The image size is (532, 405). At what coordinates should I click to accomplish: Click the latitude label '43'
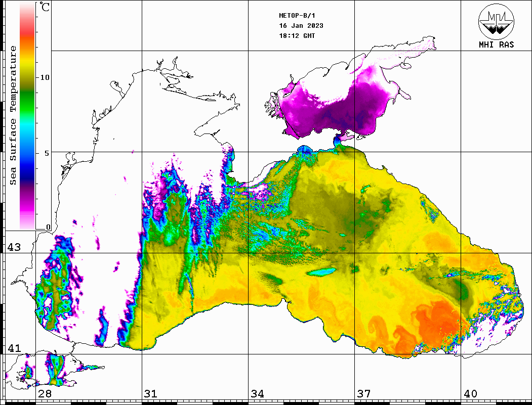coord(14,247)
